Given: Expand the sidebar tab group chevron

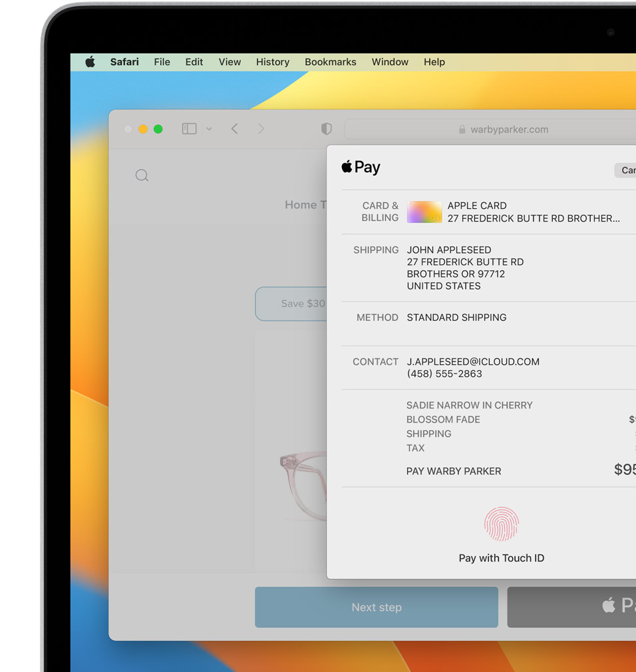Looking at the screenshot, I should tap(209, 129).
